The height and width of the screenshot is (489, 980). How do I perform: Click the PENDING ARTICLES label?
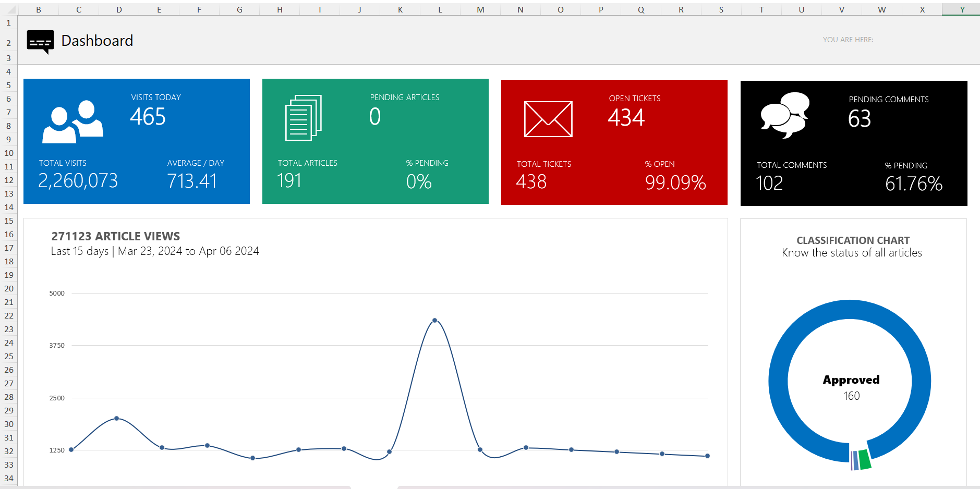(x=405, y=97)
